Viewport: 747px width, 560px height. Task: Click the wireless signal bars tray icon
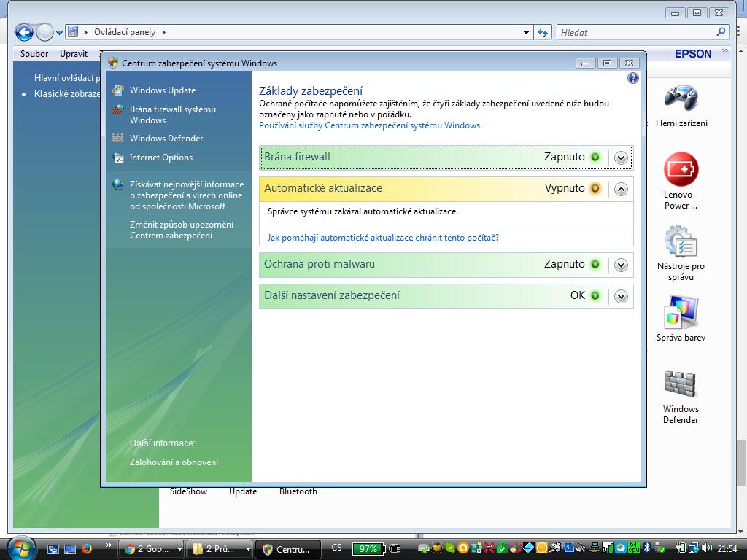(x=608, y=548)
